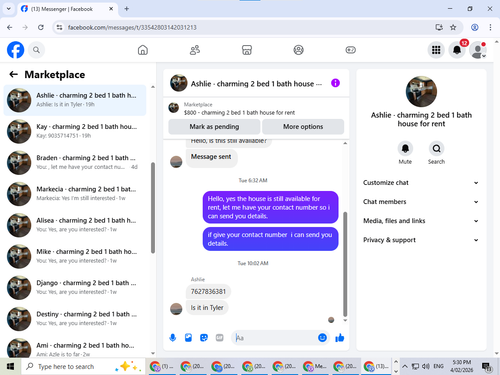This screenshot has width=500, height=375.
Task: Open Braden conversation in chat list
Action: pos(75,163)
